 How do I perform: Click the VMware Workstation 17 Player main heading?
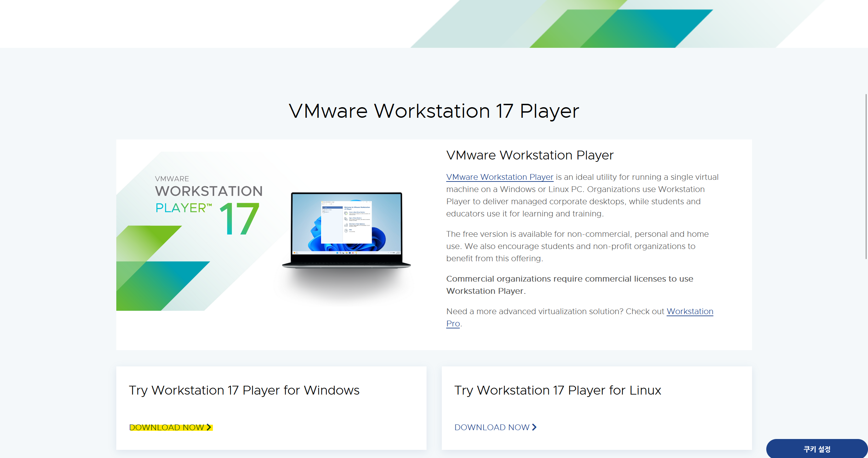coord(434,111)
